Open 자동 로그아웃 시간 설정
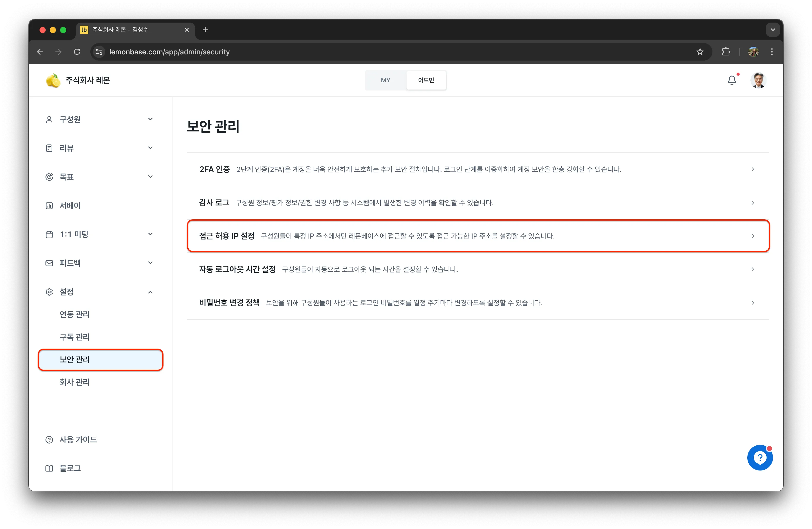812x529 pixels. coord(478,269)
